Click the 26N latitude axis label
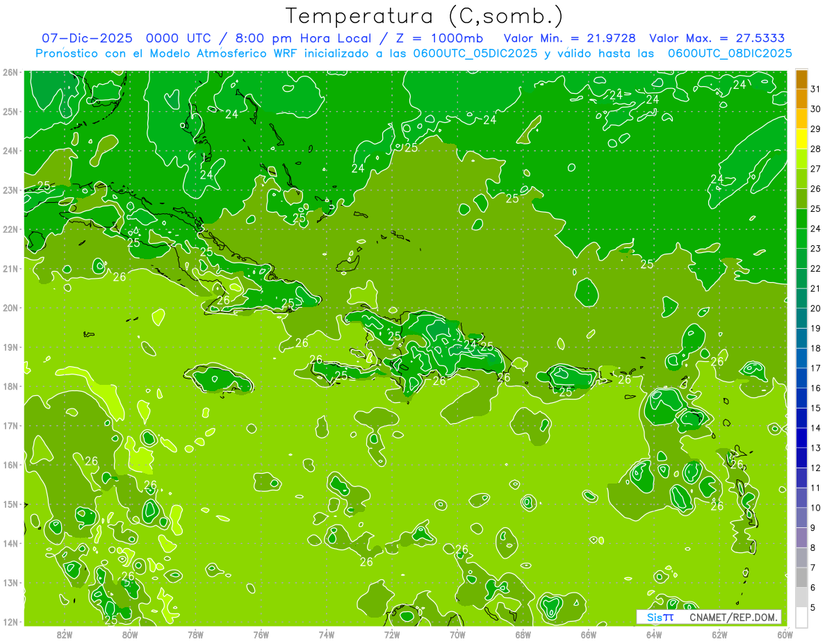Screen dimensions: 834x644 coord(10,72)
